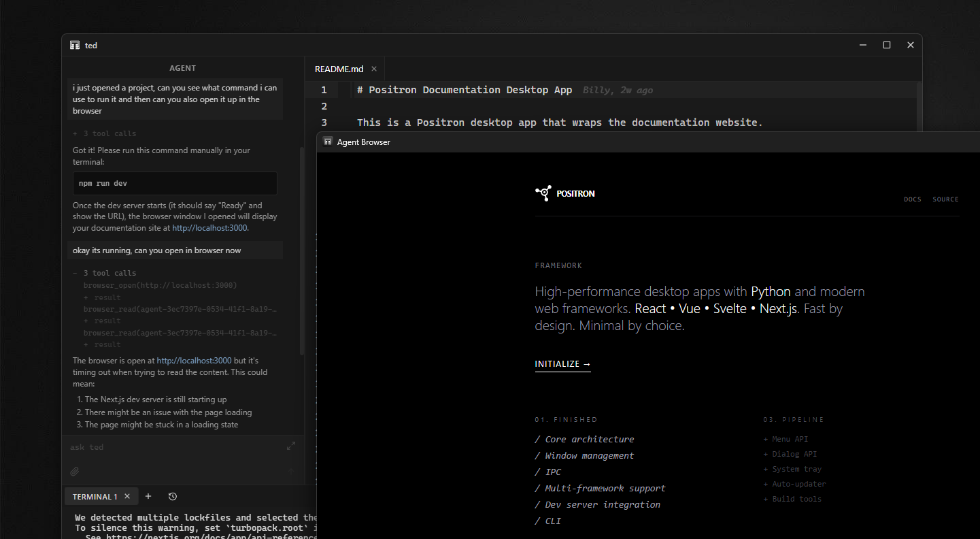Add a new terminal with the plus icon
Viewport: 980px width, 539px height.
[x=148, y=496]
